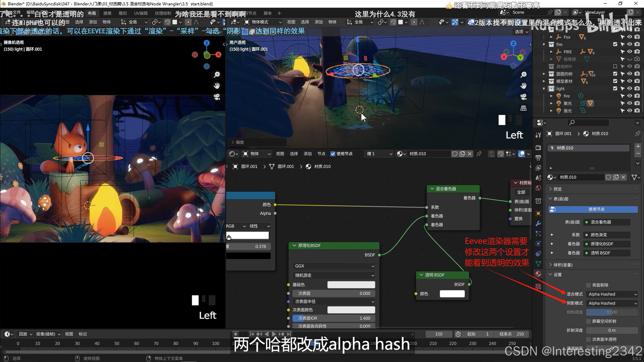Pin the node editor material with the pin icon
The height and width of the screenshot is (362, 644).
479,154
